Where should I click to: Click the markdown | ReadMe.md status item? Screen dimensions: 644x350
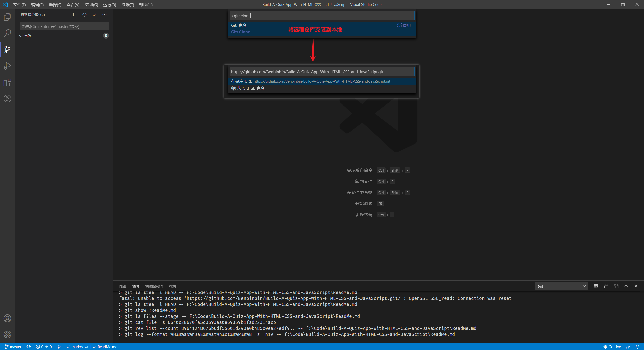92,347
